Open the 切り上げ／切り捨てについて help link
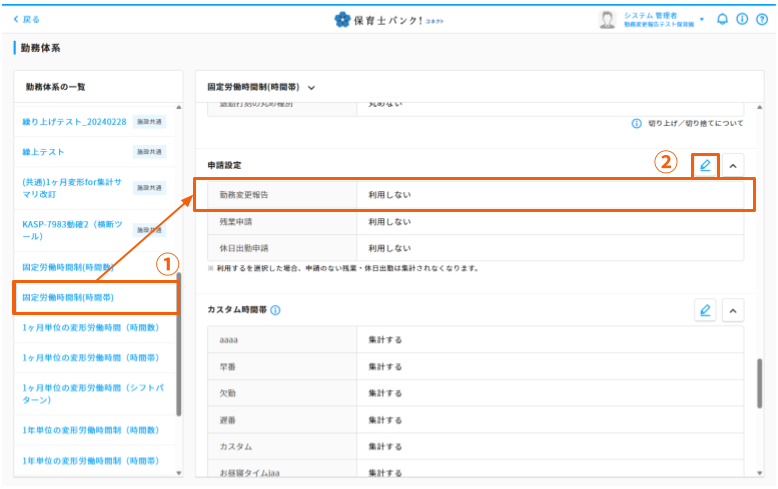 694,123
